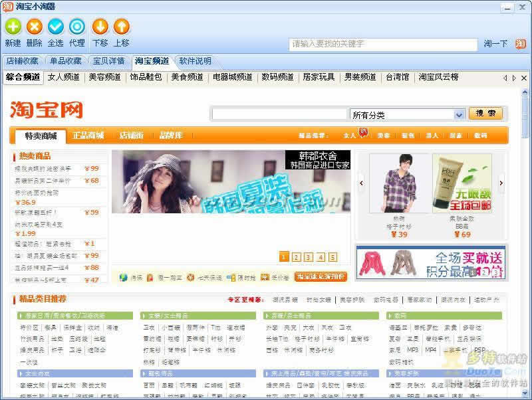The image size is (532, 400).
Task: Click the orange 删除 (Delete) icon
Action: pyautogui.click(x=34, y=27)
